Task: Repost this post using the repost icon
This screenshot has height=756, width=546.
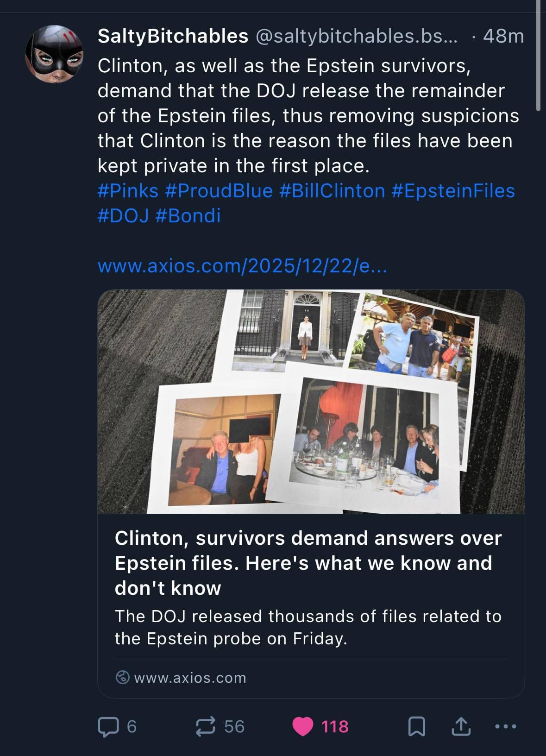Action: (206, 726)
